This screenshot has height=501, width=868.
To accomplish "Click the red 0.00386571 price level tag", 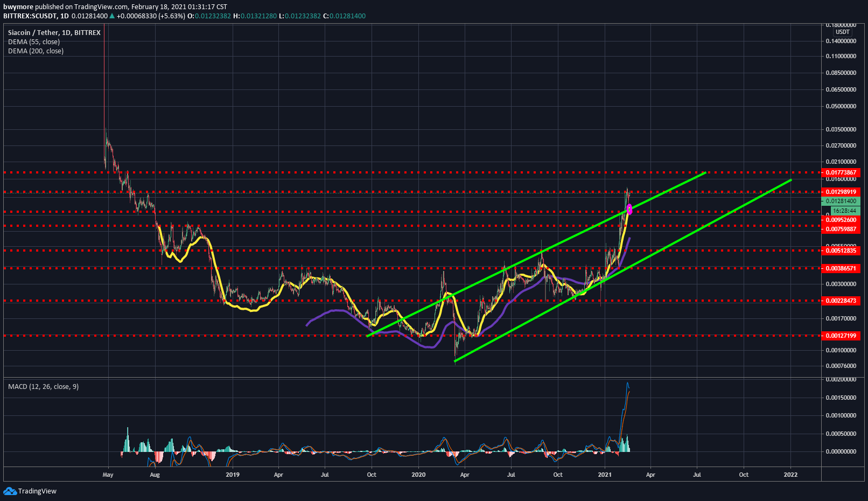I will coord(841,268).
